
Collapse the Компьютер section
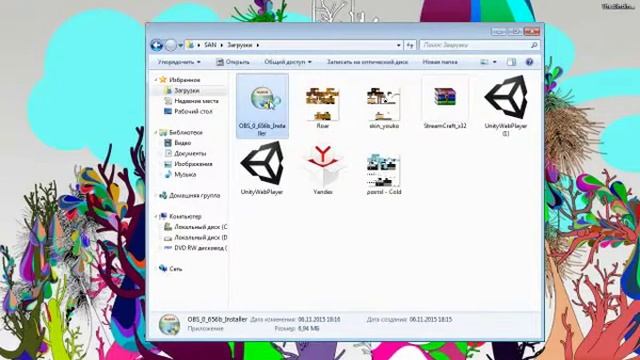156,217
